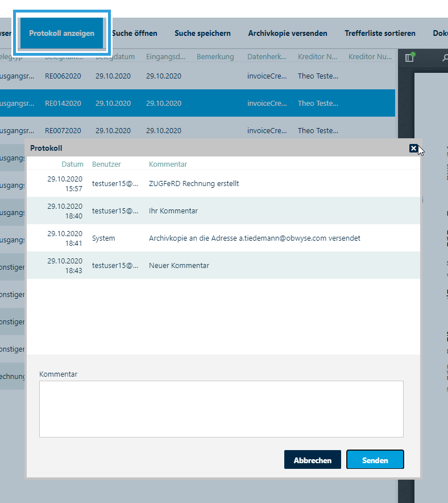The height and width of the screenshot is (503, 448).
Task: Click the Benutzer column header in Protokoll
Action: 106,164
